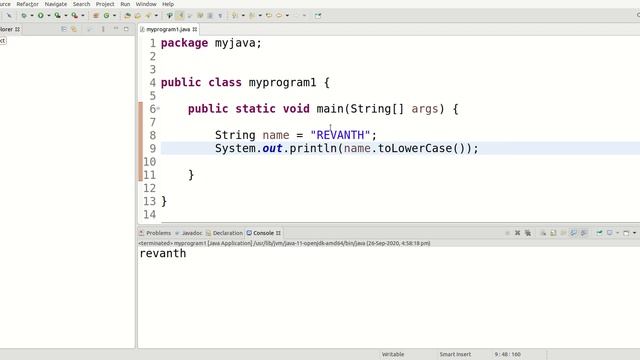Click the 9 : 48 : 160 cursor position
This screenshot has height=360, width=640.
tap(508, 354)
